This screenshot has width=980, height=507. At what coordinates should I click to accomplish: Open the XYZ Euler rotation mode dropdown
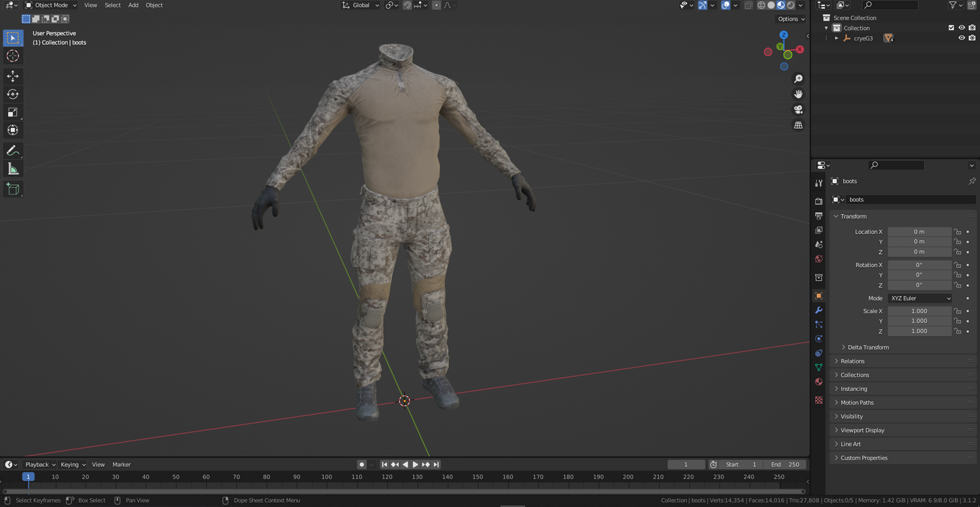pos(920,298)
